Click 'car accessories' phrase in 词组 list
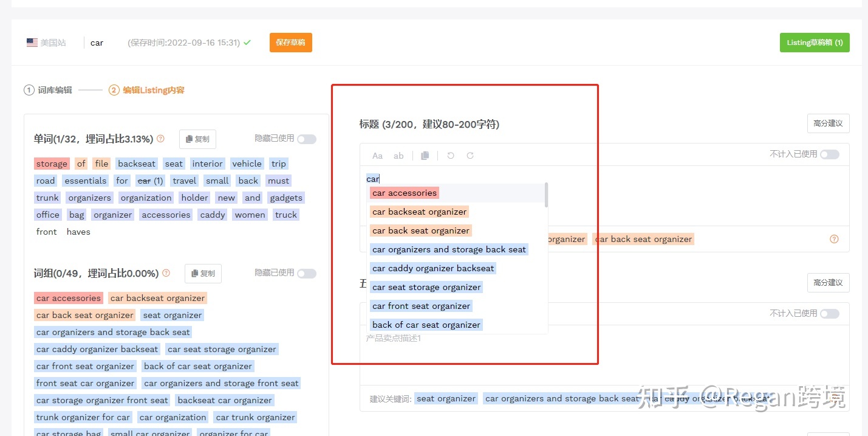 pos(69,298)
